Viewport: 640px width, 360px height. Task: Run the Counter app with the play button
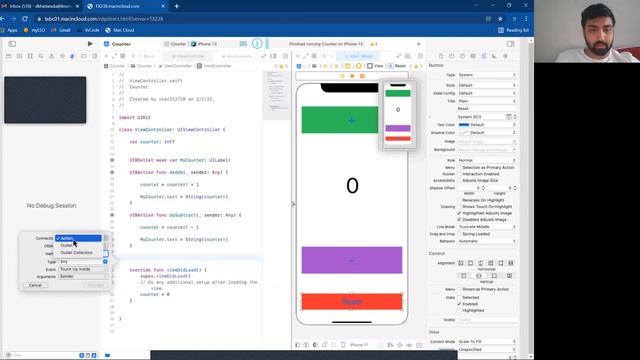click(90, 44)
